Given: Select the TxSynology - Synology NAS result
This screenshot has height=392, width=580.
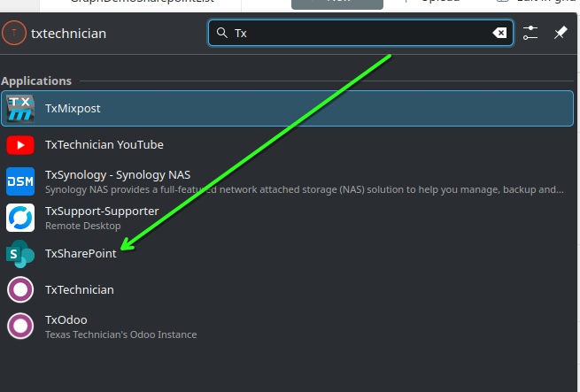Looking at the screenshot, I should (118, 174).
